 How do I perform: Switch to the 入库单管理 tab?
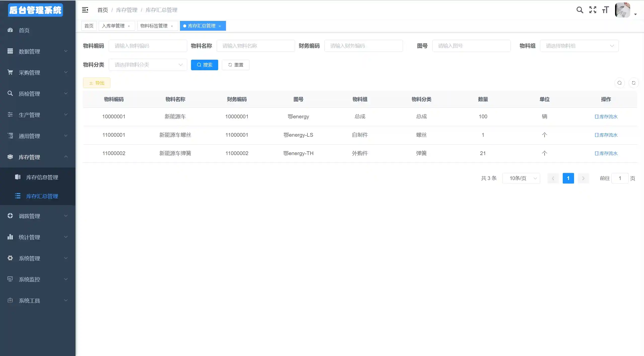[x=113, y=26]
